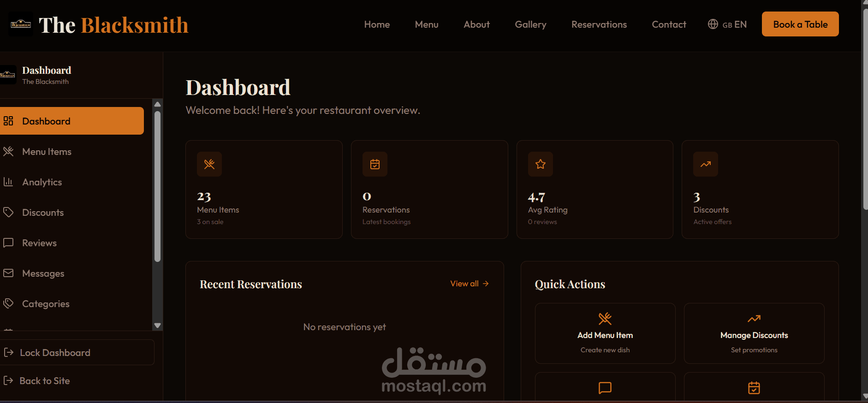This screenshot has height=403, width=868.
Task: Click the Back to Site link
Action: tap(37, 381)
